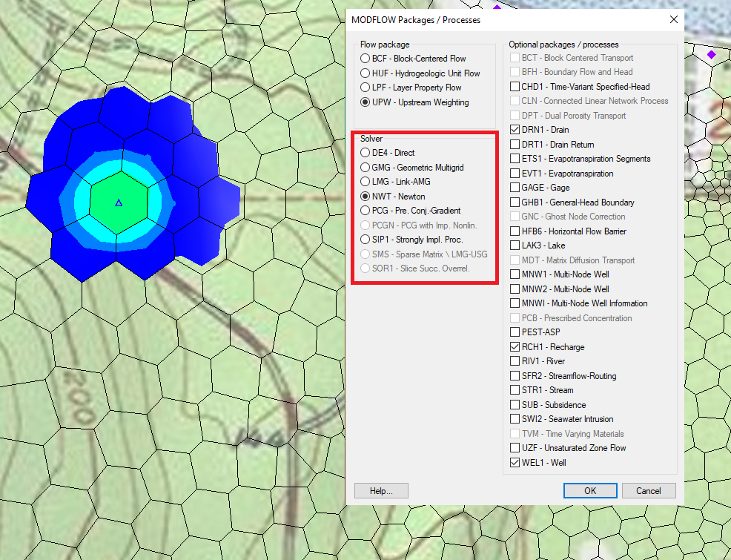Check LAK3 - Lake package
731x560 pixels.
[x=515, y=245]
